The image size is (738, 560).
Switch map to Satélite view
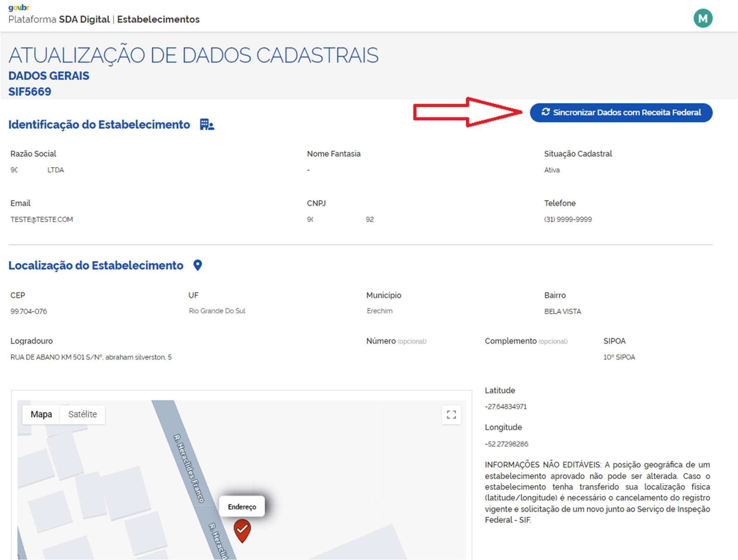tap(82, 414)
